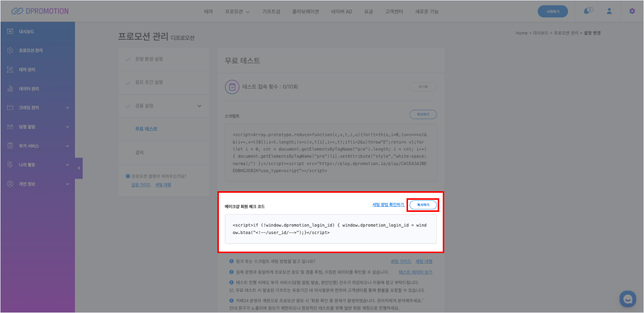The image size is (644, 313).
Task: Click the 테마 관리 sidebar icon
Action: point(10,69)
